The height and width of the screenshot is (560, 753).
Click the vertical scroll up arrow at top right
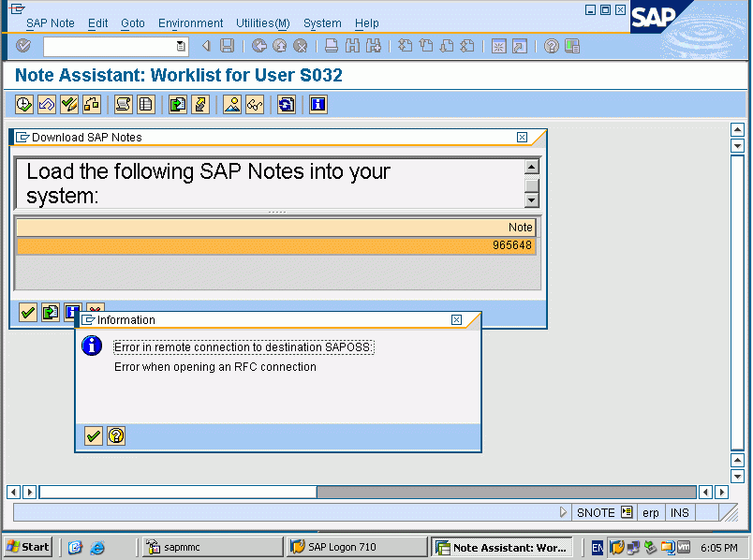[737, 129]
